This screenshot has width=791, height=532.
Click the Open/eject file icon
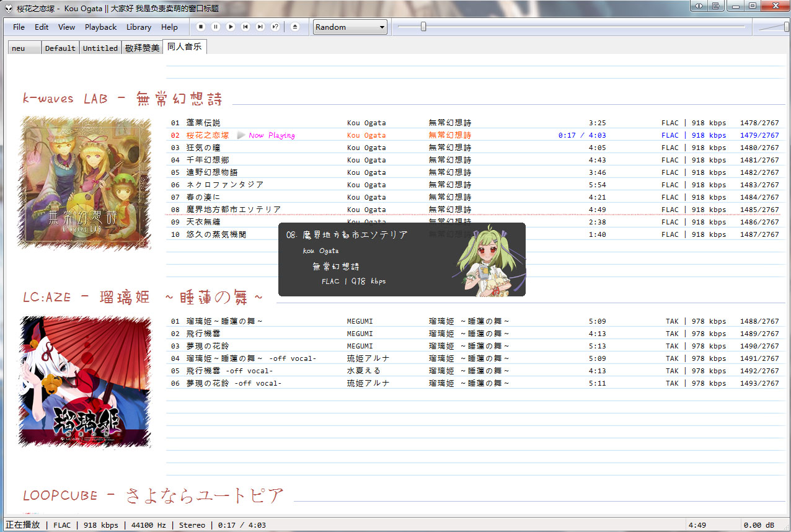[x=295, y=27]
